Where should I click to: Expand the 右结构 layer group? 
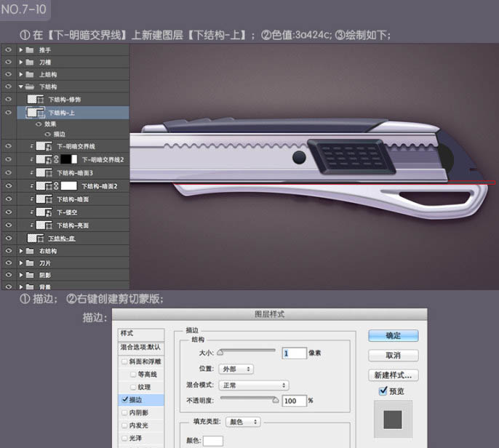20,251
